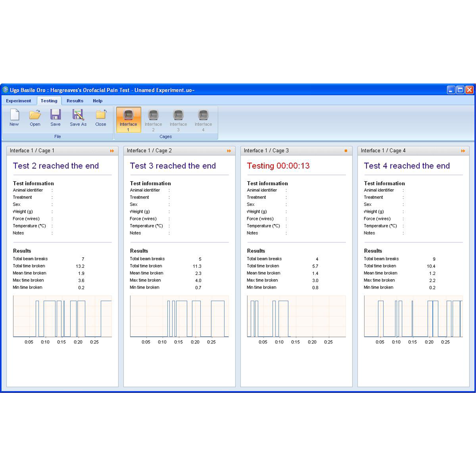
Task: Switch to the Results tab
Action: 75,101
